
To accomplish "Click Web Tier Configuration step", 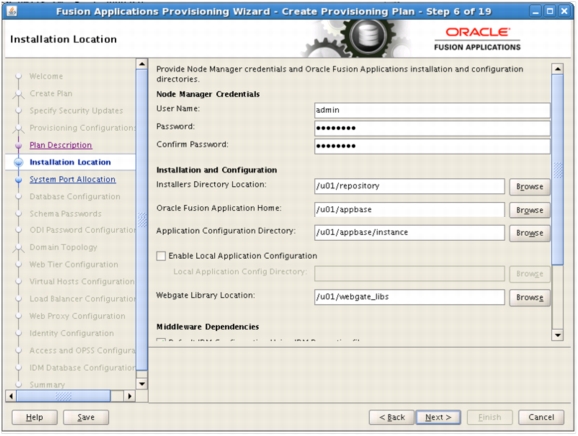I will point(74,264).
